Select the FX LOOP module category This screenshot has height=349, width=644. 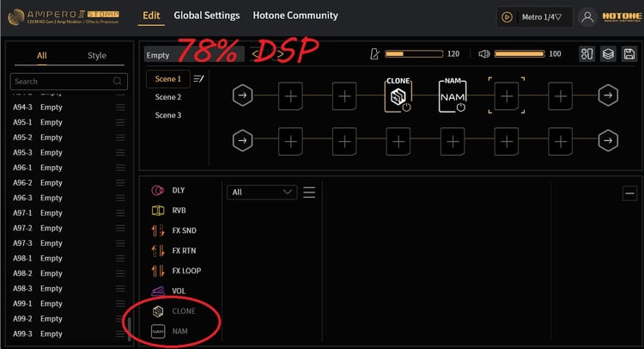tap(176, 271)
